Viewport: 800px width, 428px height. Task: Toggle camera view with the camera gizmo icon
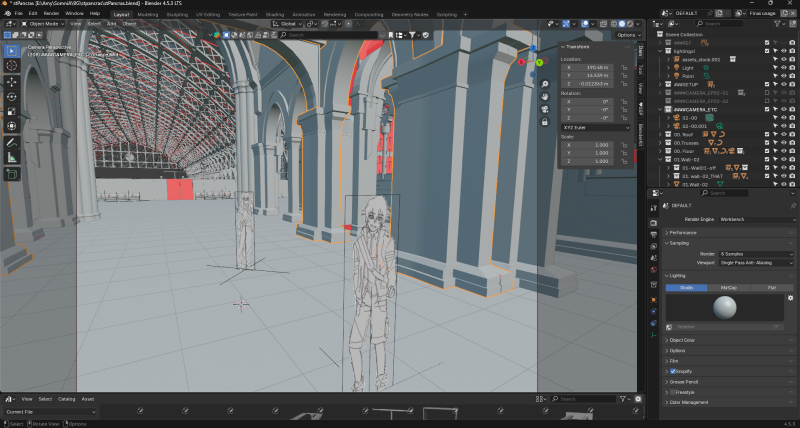pos(546,111)
